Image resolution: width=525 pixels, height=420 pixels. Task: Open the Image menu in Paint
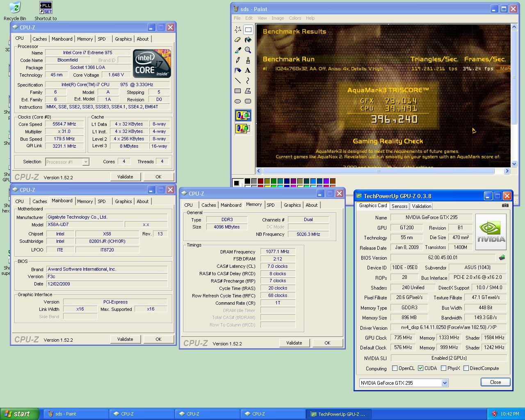[278, 18]
